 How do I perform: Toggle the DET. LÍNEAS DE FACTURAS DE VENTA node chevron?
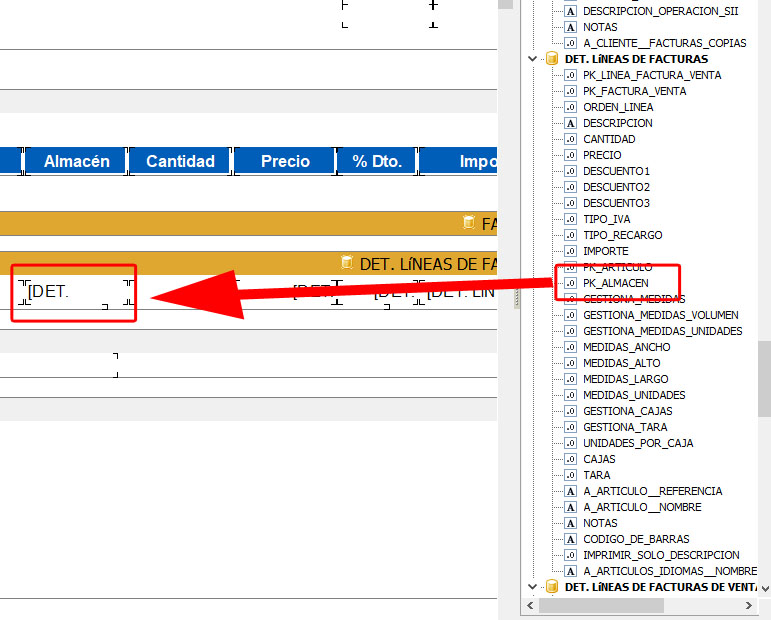point(534,587)
